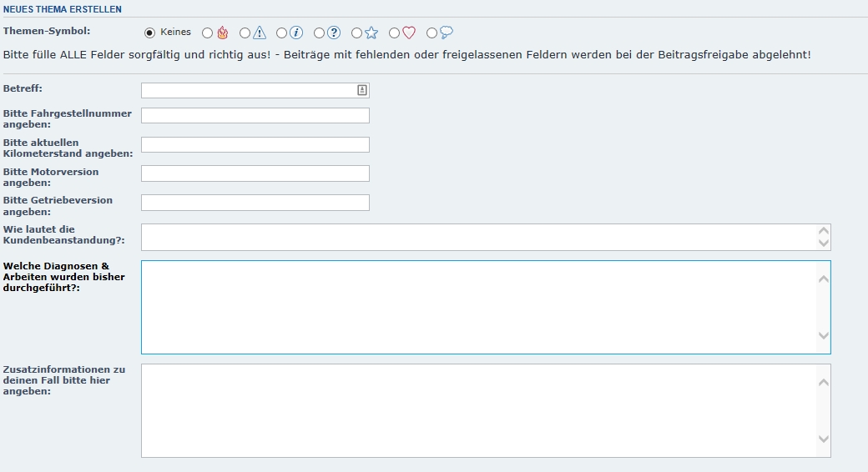Select the 'Keines' radio button
The width and height of the screenshot is (868, 472).
click(x=150, y=33)
